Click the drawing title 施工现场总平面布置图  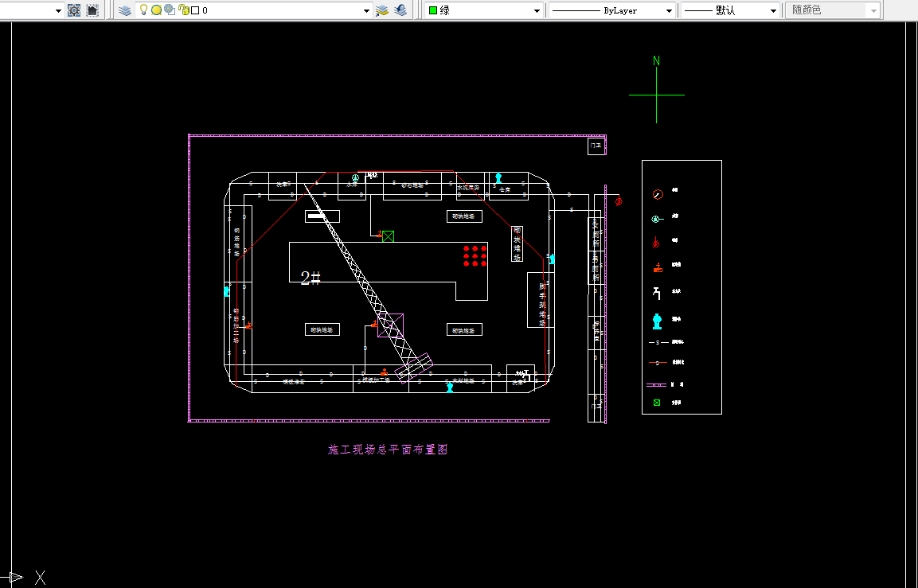click(x=388, y=450)
